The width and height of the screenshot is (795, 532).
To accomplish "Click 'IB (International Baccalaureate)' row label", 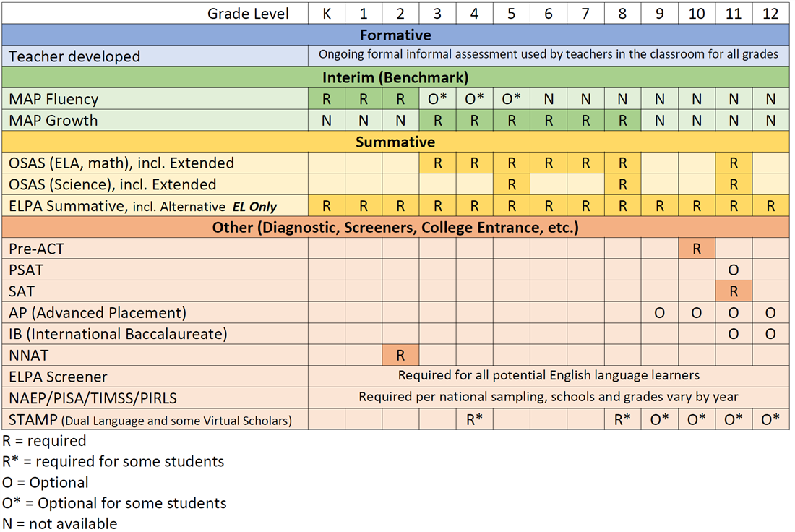I will pos(155,334).
